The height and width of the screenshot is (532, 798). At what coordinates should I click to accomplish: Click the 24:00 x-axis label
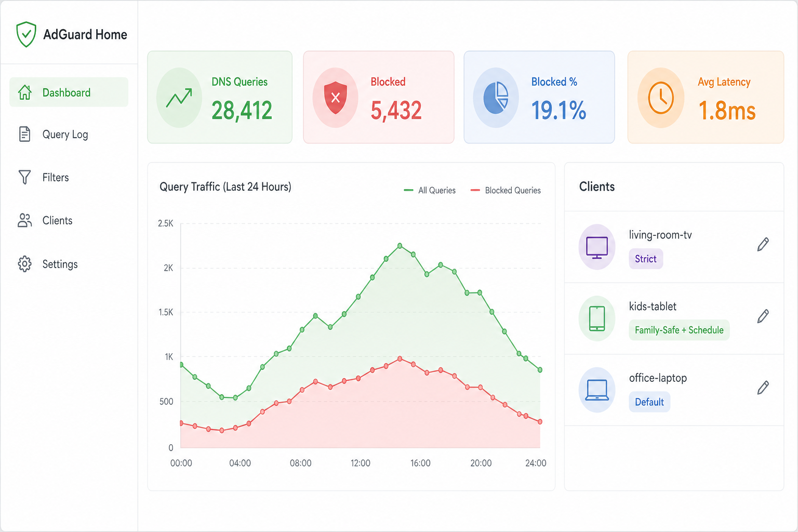click(536, 463)
